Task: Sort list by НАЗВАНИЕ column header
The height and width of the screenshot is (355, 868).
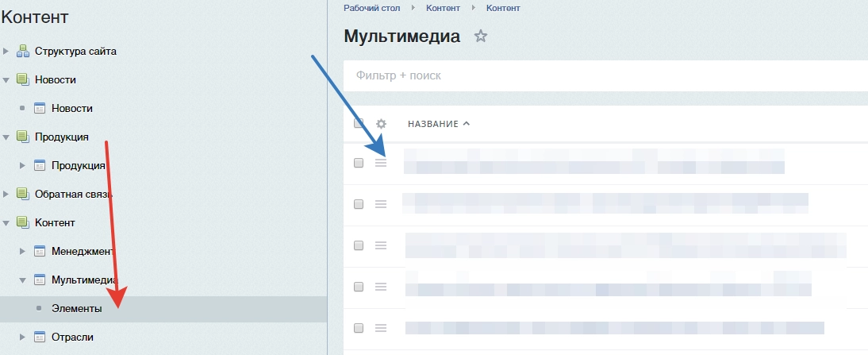Action: coord(439,124)
